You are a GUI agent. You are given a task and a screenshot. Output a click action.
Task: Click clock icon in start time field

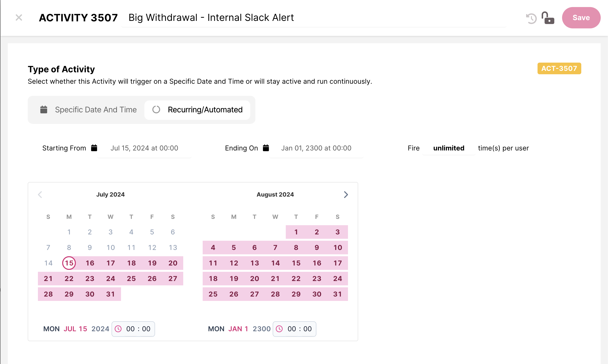click(118, 329)
